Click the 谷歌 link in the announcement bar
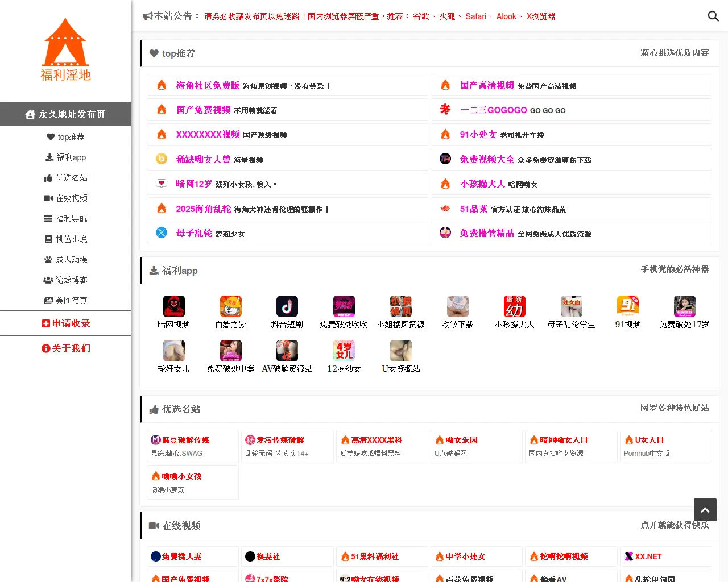 pos(421,16)
